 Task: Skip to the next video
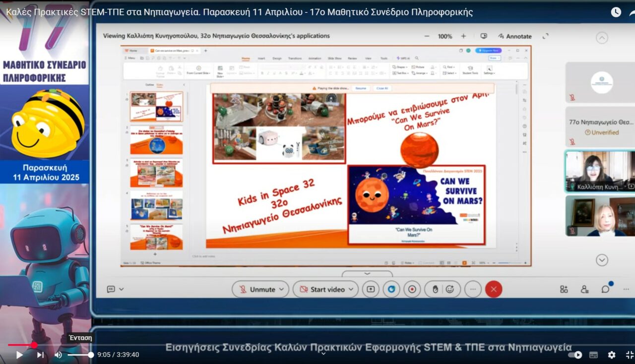(40, 355)
